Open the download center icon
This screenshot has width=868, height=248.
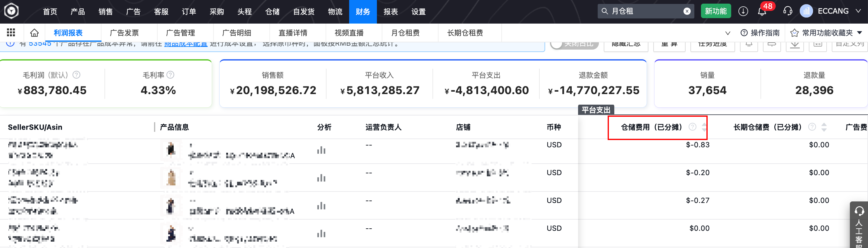743,11
